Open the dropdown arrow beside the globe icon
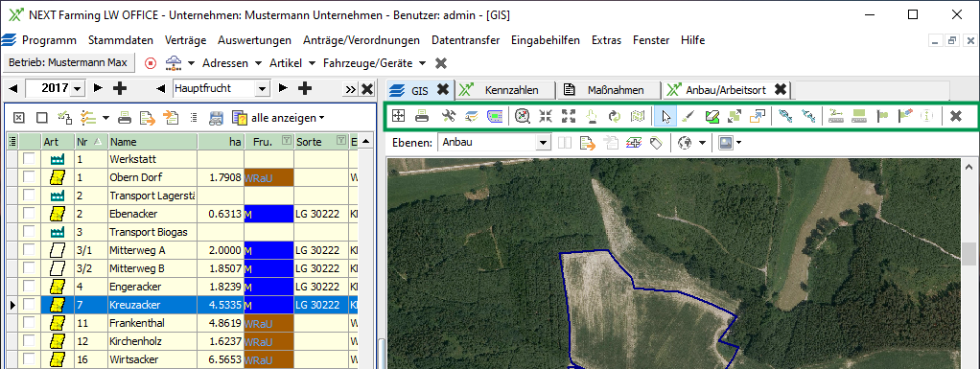980x369 pixels. click(x=703, y=143)
